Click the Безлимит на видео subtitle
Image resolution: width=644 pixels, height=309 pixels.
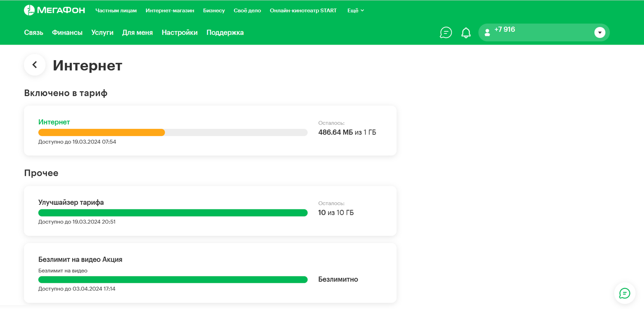pos(63,271)
